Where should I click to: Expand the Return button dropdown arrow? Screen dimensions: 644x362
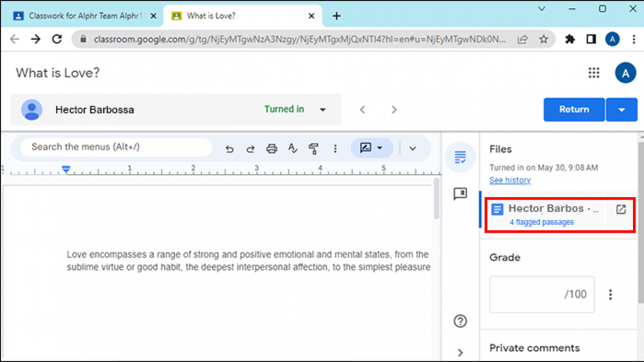pyautogui.click(x=622, y=110)
